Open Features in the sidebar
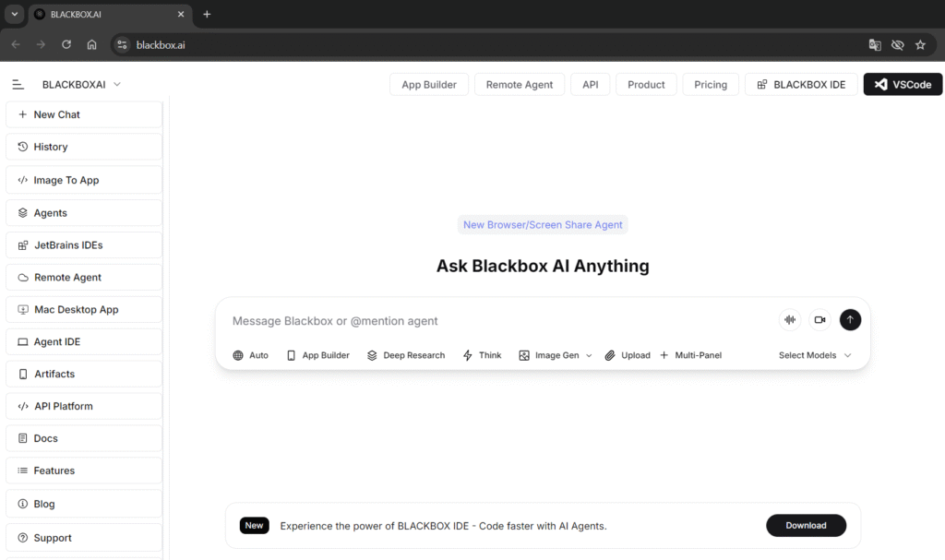The image size is (945, 560). (x=84, y=471)
